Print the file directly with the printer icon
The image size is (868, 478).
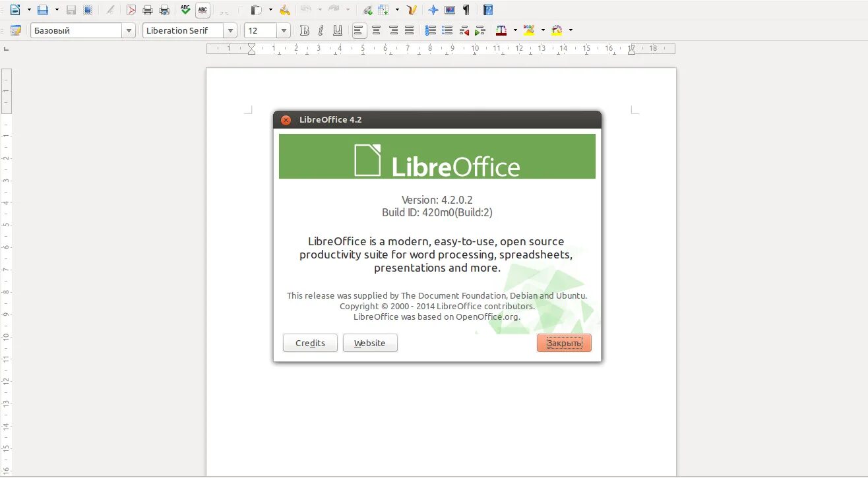point(147,10)
